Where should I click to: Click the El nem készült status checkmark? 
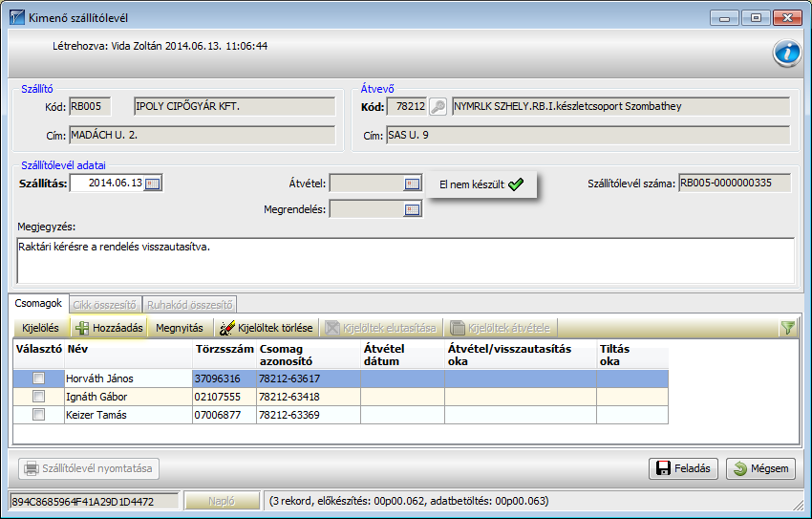point(516,184)
